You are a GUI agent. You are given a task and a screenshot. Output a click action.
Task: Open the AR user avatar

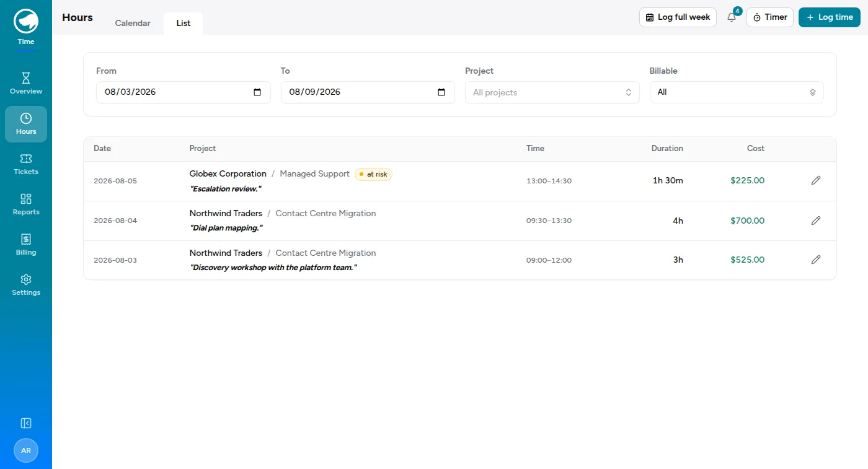(x=26, y=450)
